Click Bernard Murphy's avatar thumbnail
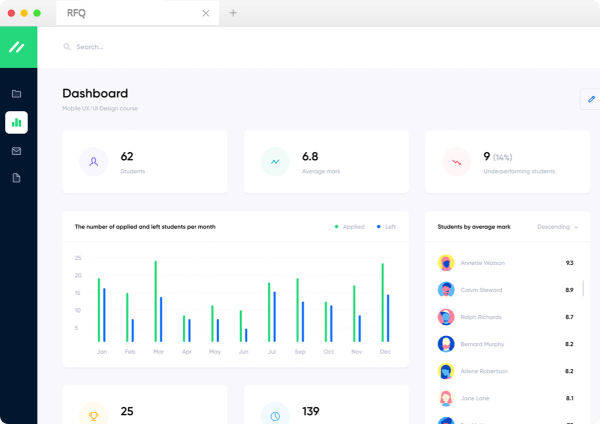This screenshot has width=600, height=424. pos(446,344)
